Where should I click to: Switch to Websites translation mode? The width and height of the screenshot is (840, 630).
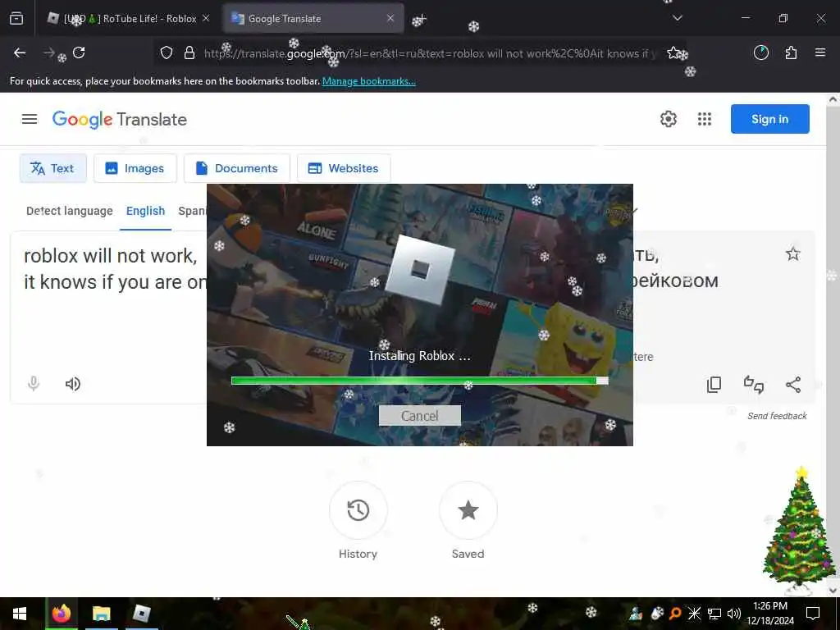(344, 168)
